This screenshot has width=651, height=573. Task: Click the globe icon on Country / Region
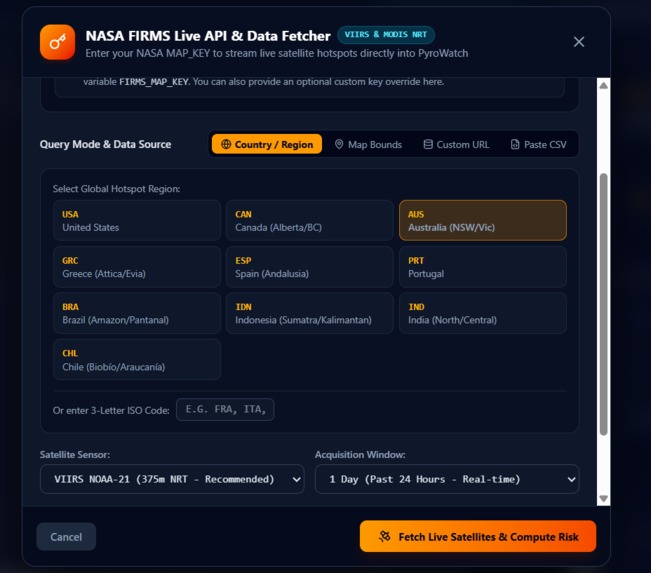tap(226, 144)
